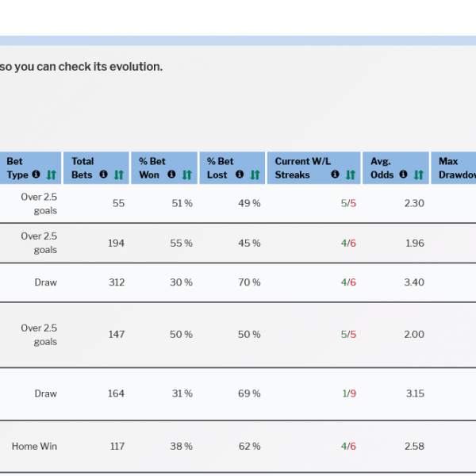
Task: Sort by Current W/L Streaks arrows
Action: tap(350, 175)
